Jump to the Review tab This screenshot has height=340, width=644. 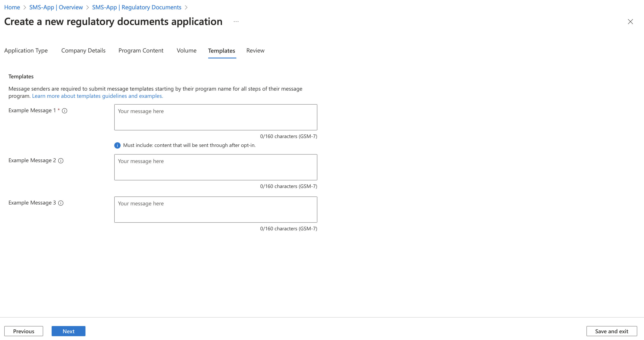tap(255, 51)
